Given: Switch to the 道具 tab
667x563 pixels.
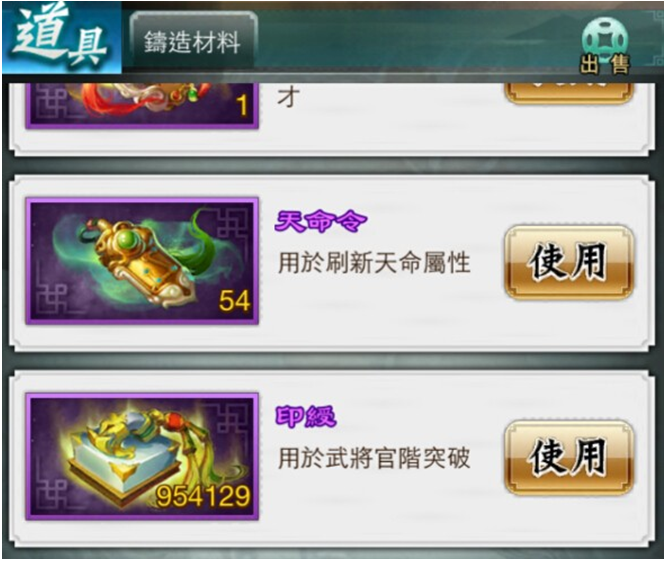Looking at the screenshot, I should click(61, 37).
